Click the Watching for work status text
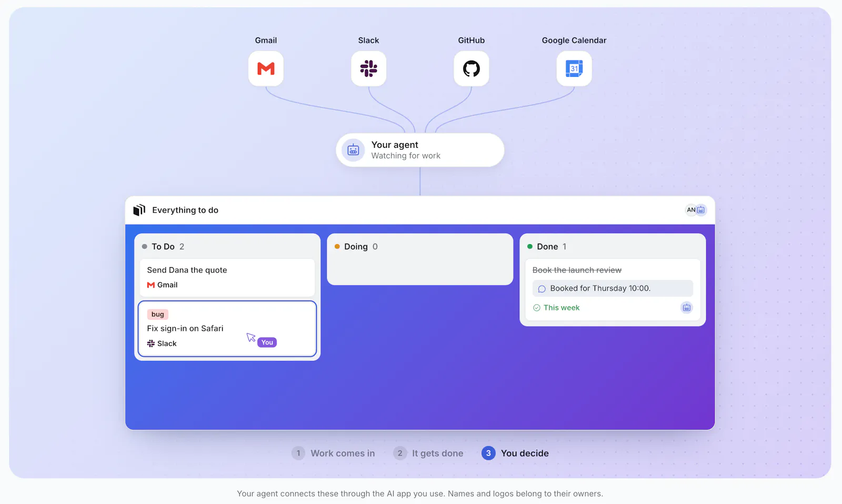Viewport: 842px width, 504px height. point(406,156)
